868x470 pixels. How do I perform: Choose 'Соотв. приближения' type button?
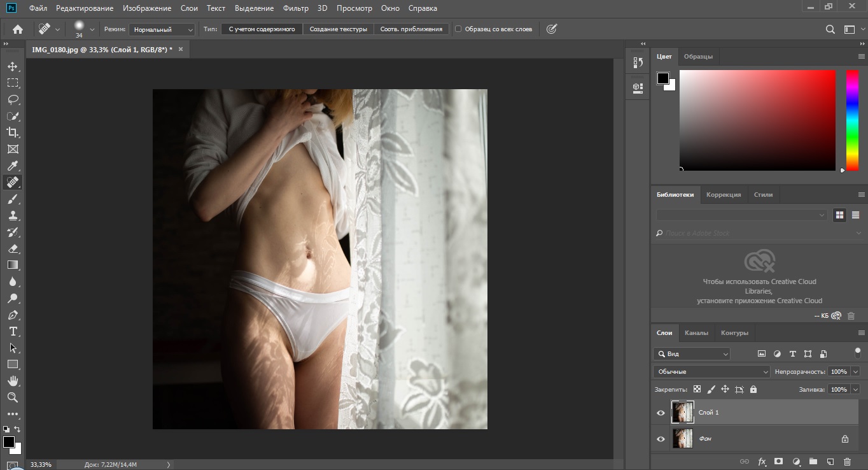411,29
